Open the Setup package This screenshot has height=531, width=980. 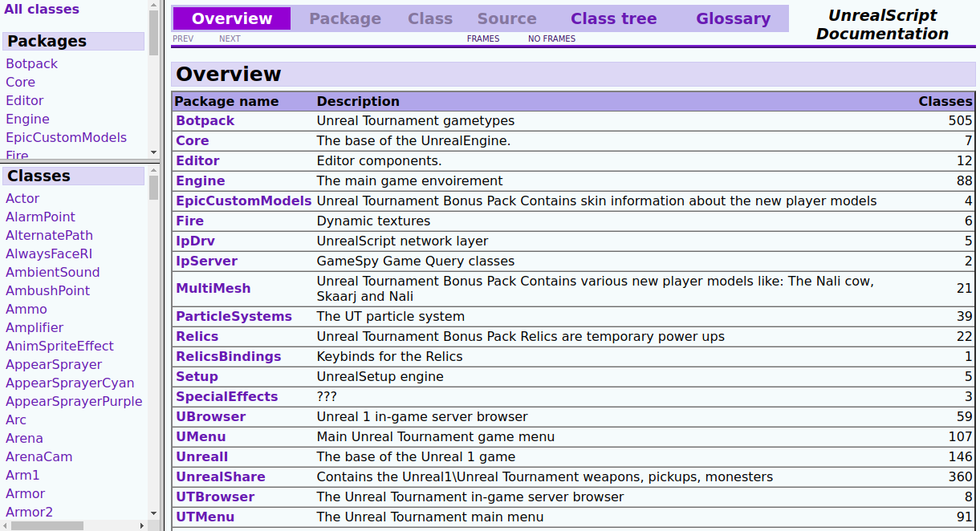tap(197, 377)
